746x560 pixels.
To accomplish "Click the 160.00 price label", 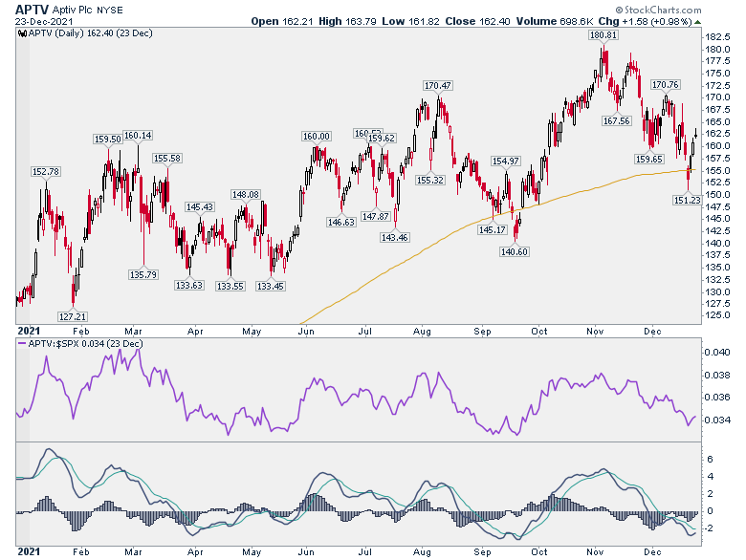I will coord(317,136).
